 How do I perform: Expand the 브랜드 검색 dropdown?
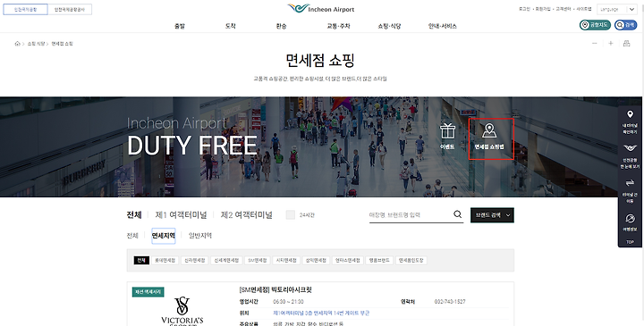pyautogui.click(x=492, y=215)
